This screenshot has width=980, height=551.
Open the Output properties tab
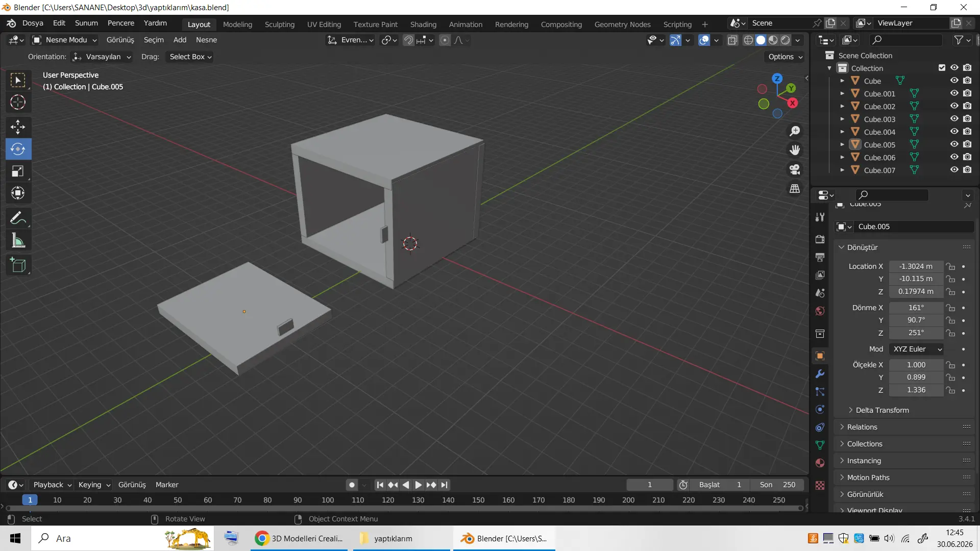pyautogui.click(x=820, y=257)
